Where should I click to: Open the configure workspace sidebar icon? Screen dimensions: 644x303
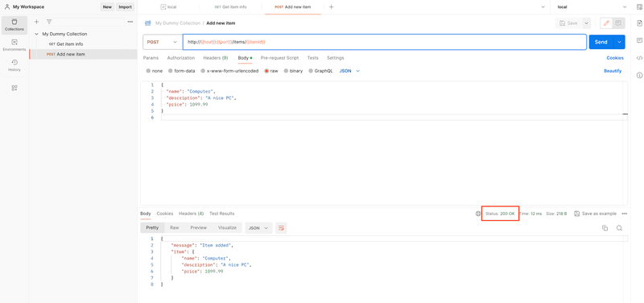coord(14,88)
